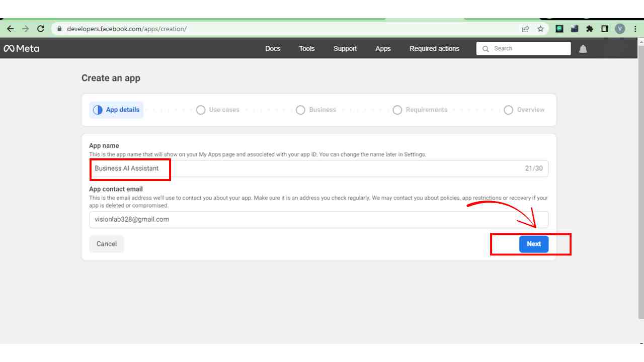Open the browser Extensions puzzle icon

pos(590,29)
